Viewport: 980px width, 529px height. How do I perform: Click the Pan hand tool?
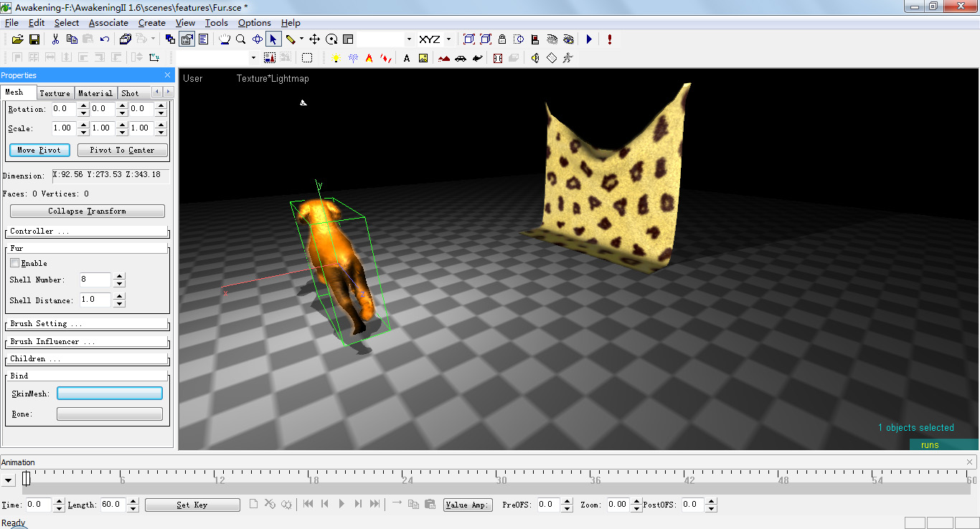(x=224, y=39)
